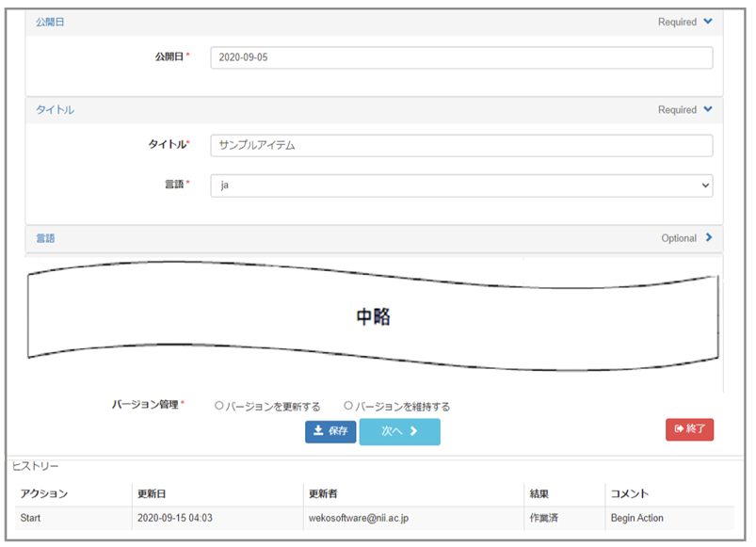Open the 言語 dropdown showing ja
Screen dimensions: 756x547
[x=460, y=185]
